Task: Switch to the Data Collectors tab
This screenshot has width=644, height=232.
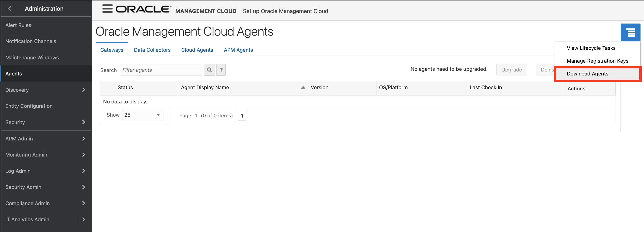Action: (152, 50)
